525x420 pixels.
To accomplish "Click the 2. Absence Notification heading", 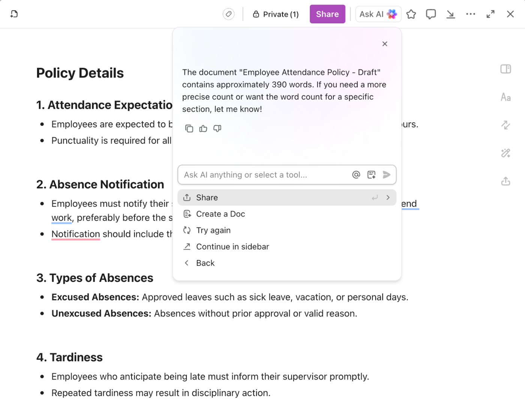I will [x=100, y=184].
